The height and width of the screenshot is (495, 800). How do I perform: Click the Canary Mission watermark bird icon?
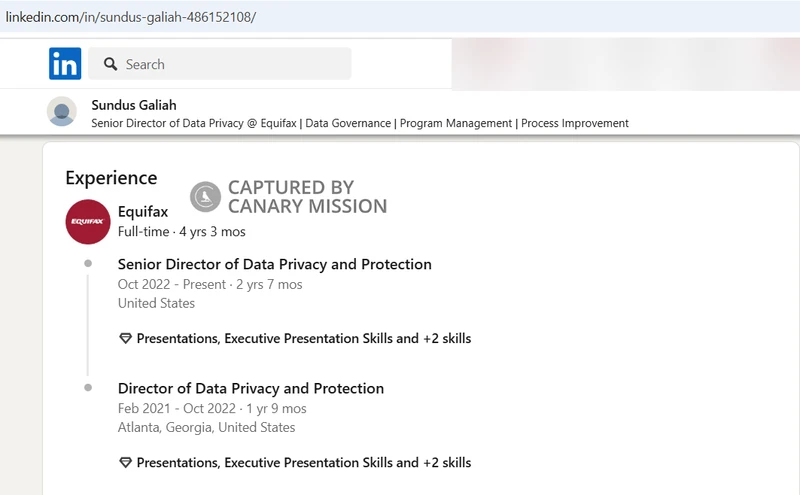(206, 197)
